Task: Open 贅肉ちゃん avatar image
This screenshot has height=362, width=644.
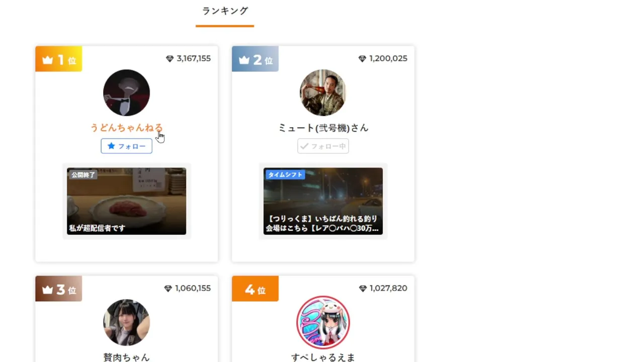Action: coord(126,322)
